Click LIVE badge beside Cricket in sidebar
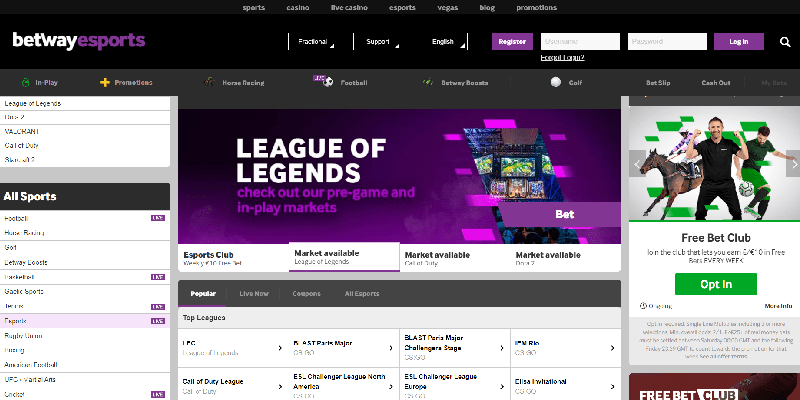The height and width of the screenshot is (400, 800). (158, 394)
